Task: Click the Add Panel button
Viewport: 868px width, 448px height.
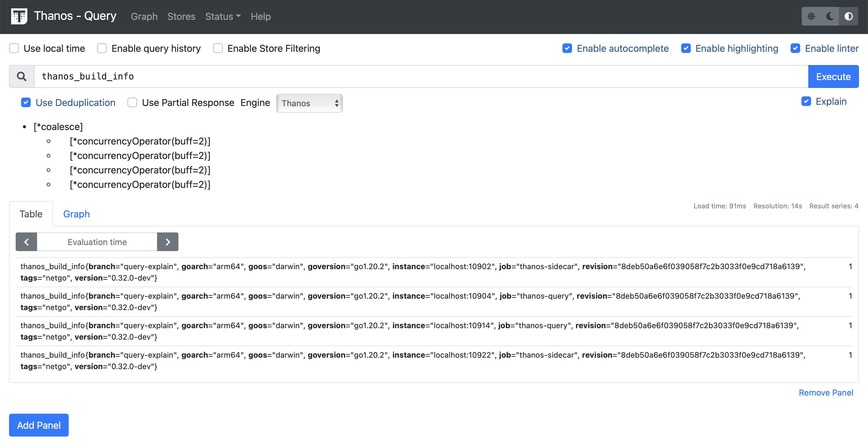Action: click(39, 425)
